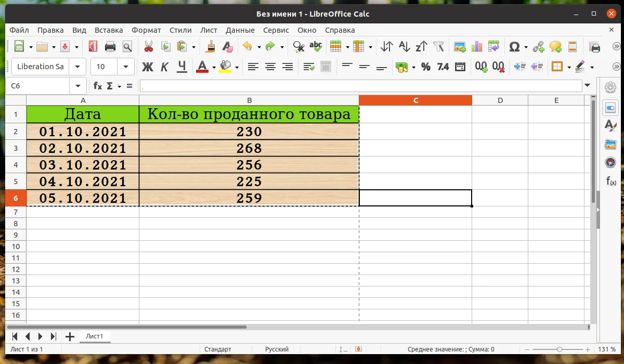Open the Insert Image tool

459,46
